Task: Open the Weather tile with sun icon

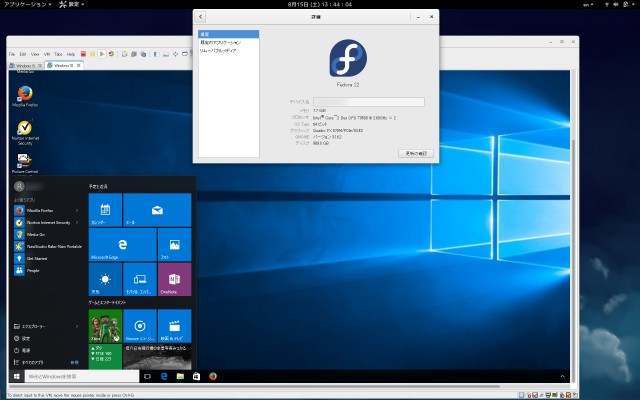Action: (x=105, y=279)
